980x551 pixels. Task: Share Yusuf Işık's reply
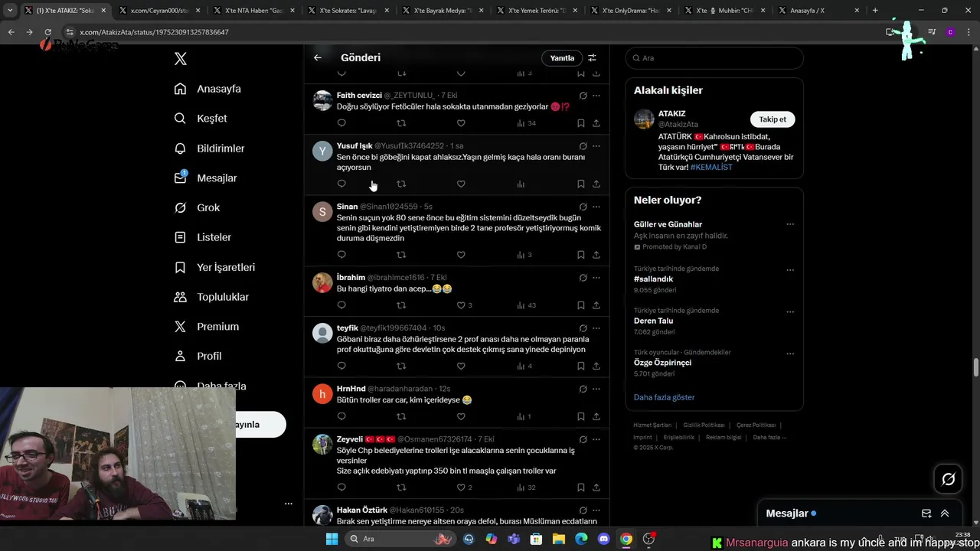tap(596, 184)
